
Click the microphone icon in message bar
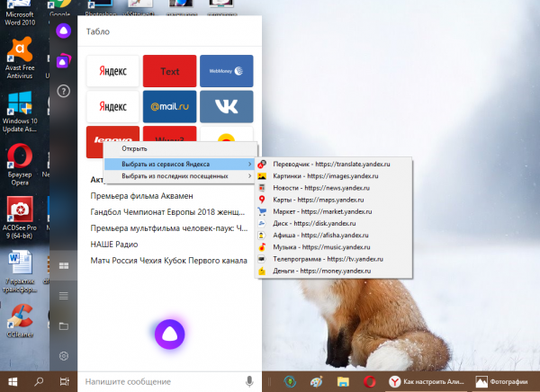point(249,381)
